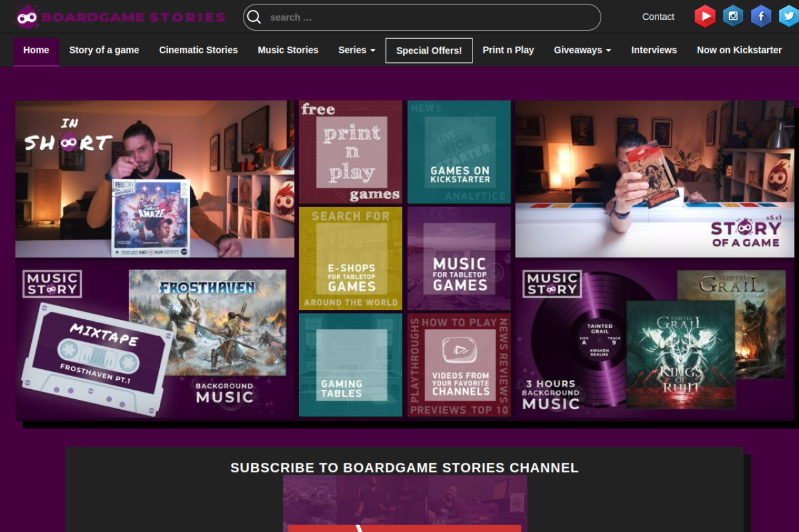Open the Facebook social icon
This screenshot has width=799, height=532.
(760, 16)
